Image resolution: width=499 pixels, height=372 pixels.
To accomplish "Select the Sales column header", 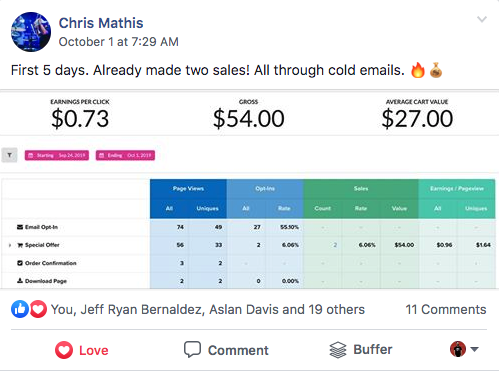I will pyautogui.click(x=361, y=189).
